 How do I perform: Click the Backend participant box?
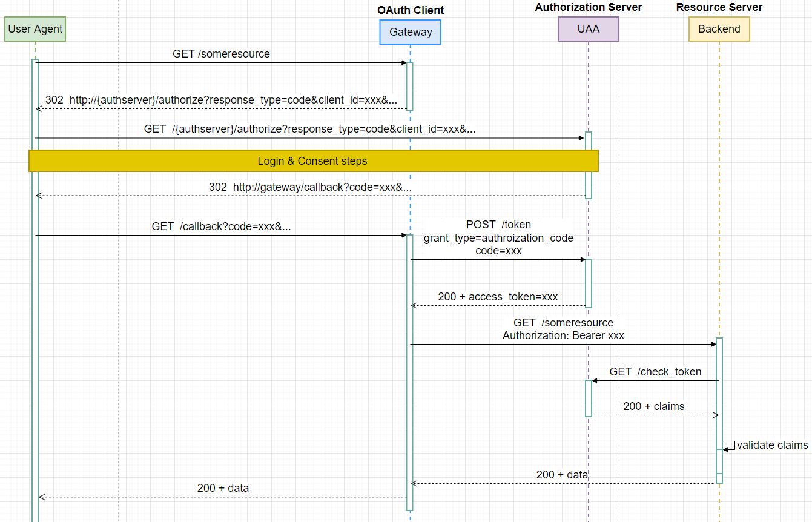(719, 28)
